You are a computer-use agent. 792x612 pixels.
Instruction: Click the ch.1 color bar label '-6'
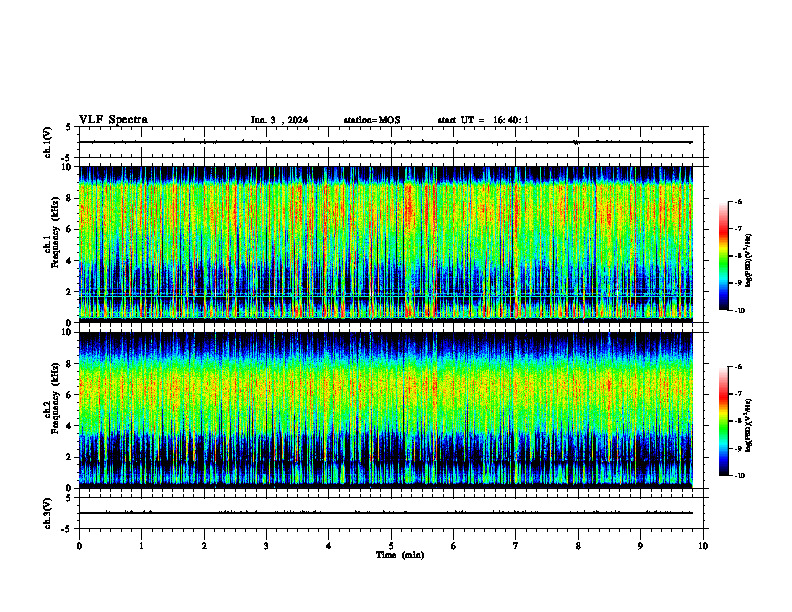pyautogui.click(x=738, y=201)
